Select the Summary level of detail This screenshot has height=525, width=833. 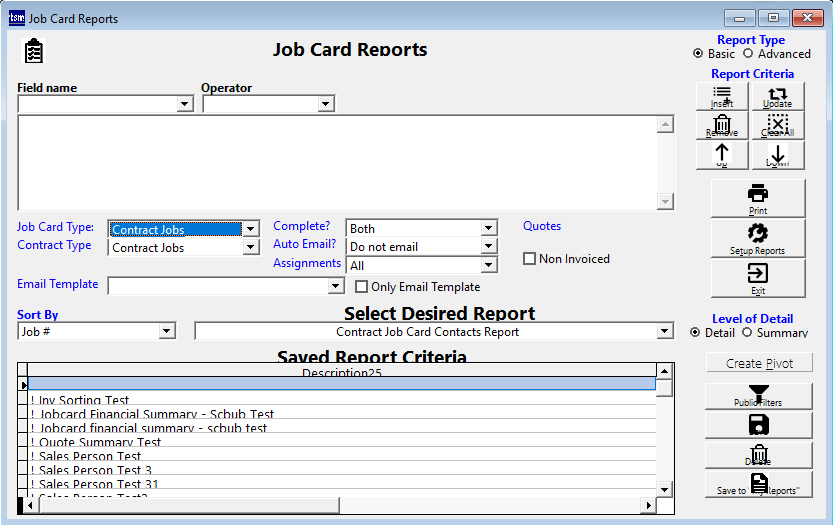tap(747, 333)
